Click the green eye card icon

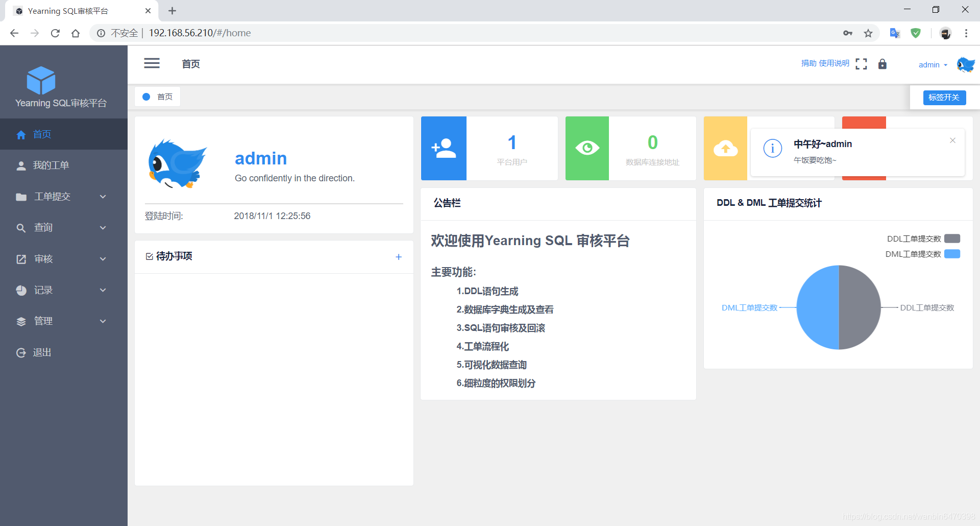(x=587, y=148)
